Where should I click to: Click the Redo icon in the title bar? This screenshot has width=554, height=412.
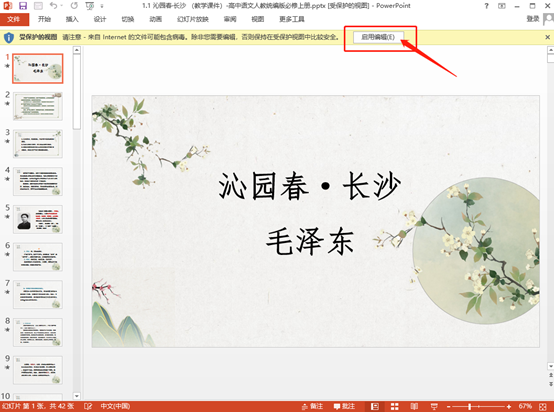pos(74,6)
